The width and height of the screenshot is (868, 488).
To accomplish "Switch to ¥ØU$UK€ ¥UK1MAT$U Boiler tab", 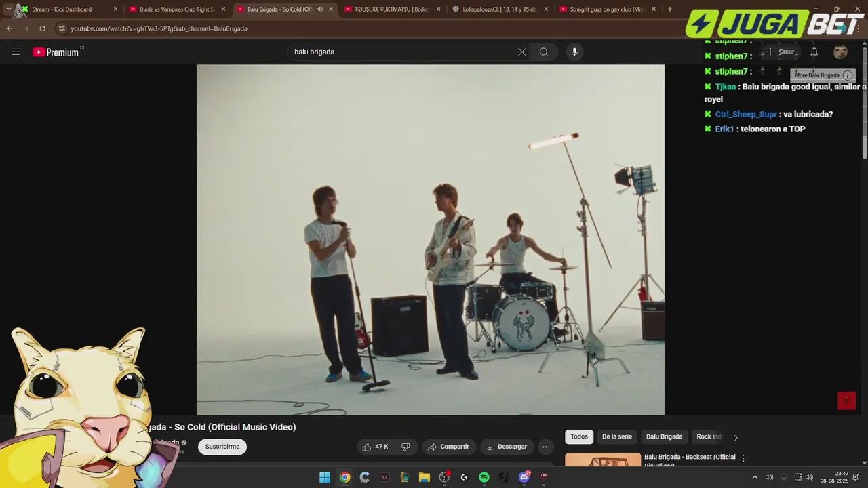I will point(393,9).
